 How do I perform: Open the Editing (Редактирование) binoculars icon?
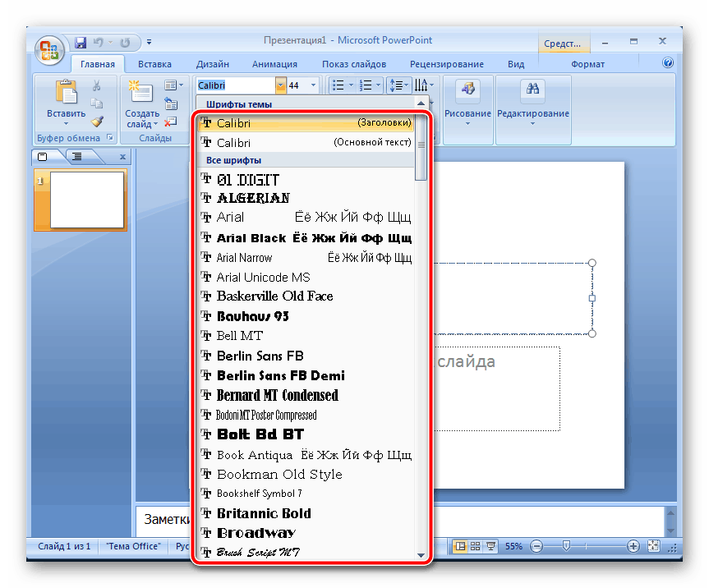pyautogui.click(x=532, y=90)
